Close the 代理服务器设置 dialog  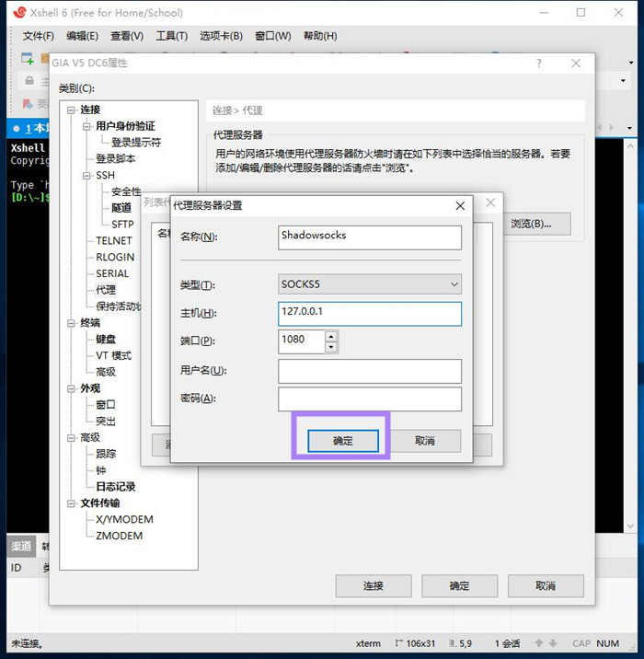click(x=460, y=205)
